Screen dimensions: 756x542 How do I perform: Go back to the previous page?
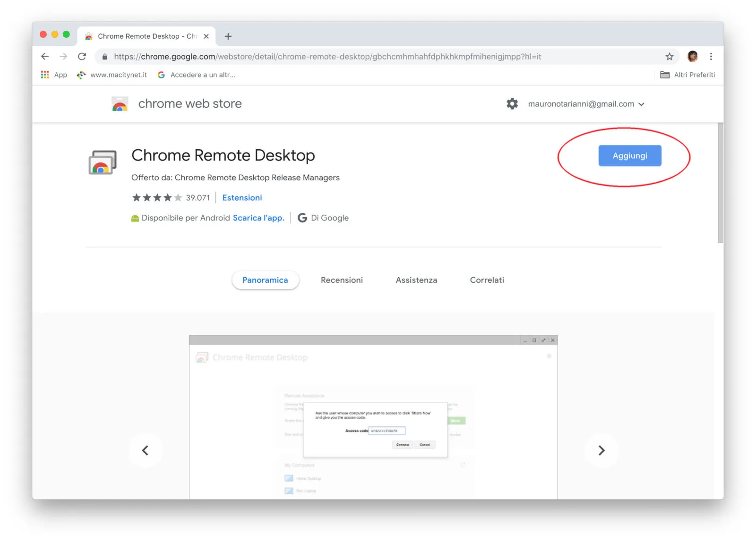click(x=45, y=56)
